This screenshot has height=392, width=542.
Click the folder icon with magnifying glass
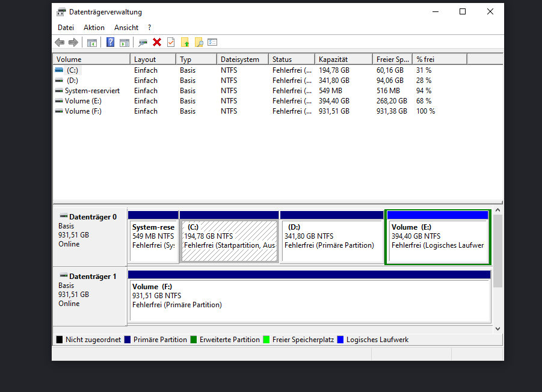click(199, 42)
